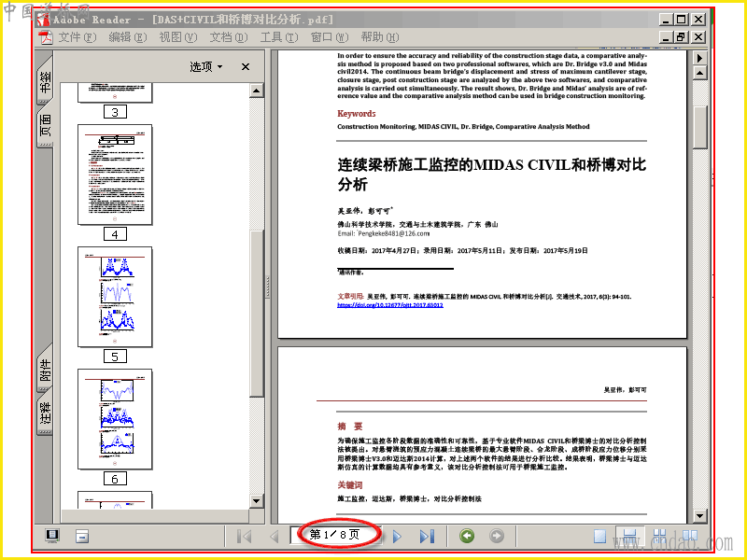Close the pages navigation panel
Viewport: 747px width, 560px height.
(x=246, y=66)
